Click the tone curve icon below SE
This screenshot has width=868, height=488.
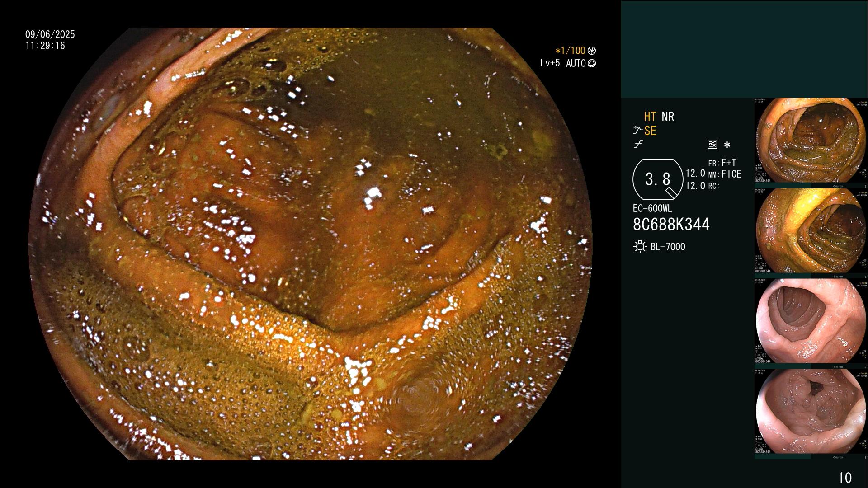click(x=638, y=144)
